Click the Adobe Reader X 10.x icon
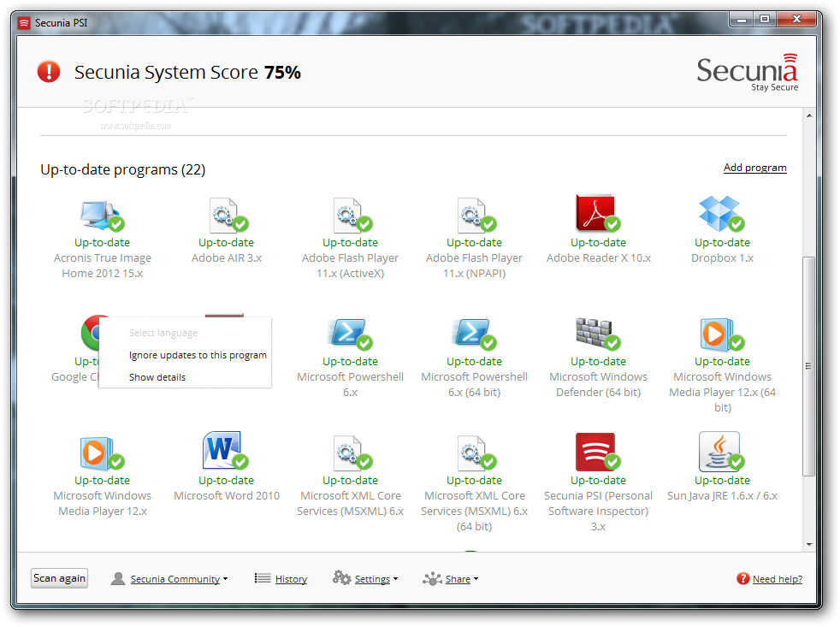The image size is (840, 627). click(x=597, y=213)
